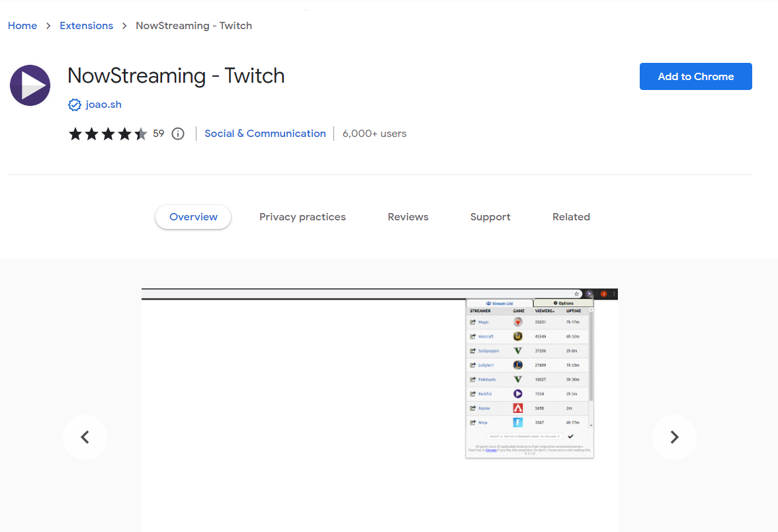
Task: Click the Fortnite icon beside Ninja
Action: (x=517, y=422)
